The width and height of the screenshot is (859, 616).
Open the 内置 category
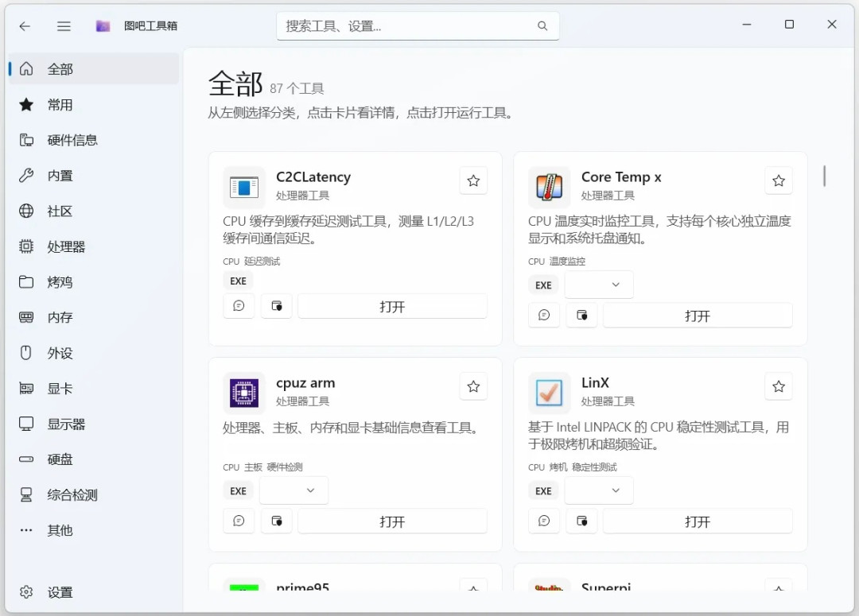[94, 176]
